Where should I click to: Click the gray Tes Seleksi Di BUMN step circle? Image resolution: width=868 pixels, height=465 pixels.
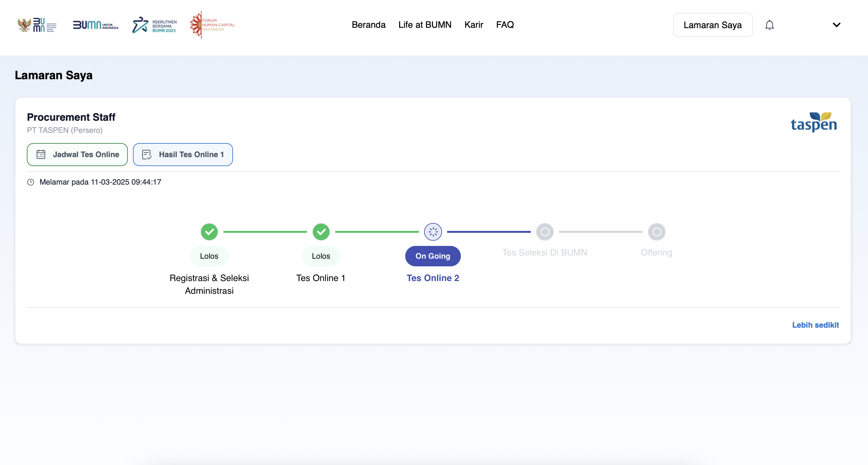tap(545, 232)
